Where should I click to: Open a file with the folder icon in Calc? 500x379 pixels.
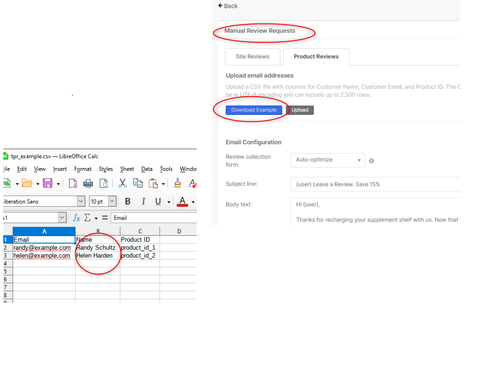pos(27,183)
